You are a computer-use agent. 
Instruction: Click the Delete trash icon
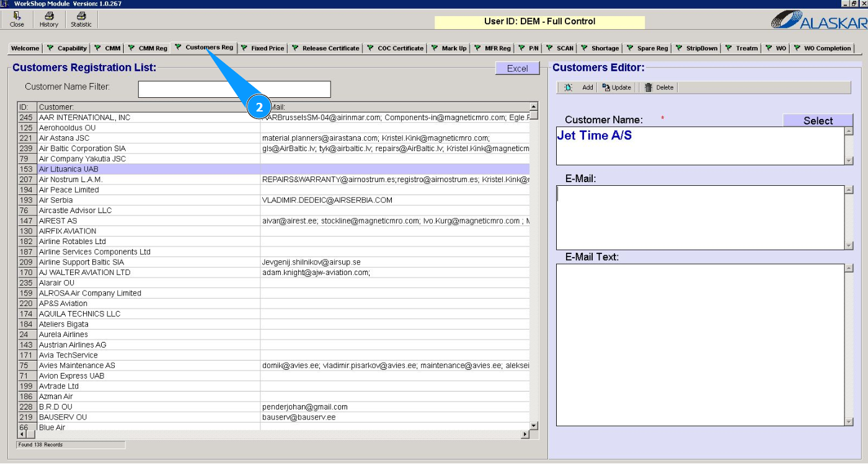pyautogui.click(x=649, y=88)
